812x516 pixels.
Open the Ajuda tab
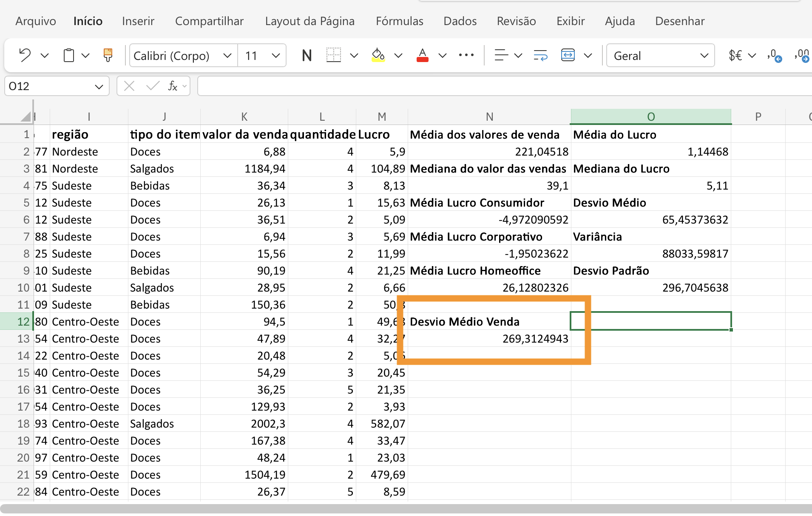pos(620,21)
